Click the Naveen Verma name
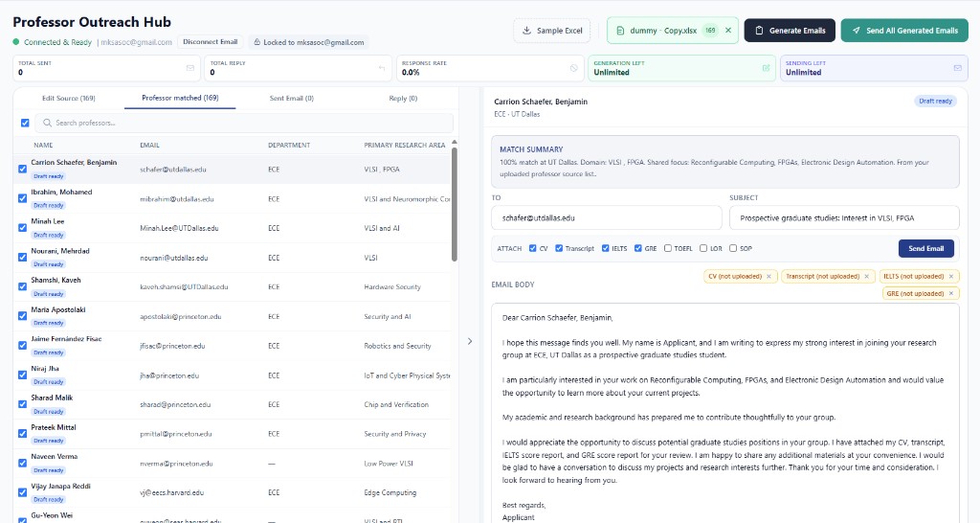This screenshot has height=523, width=980. 55,457
